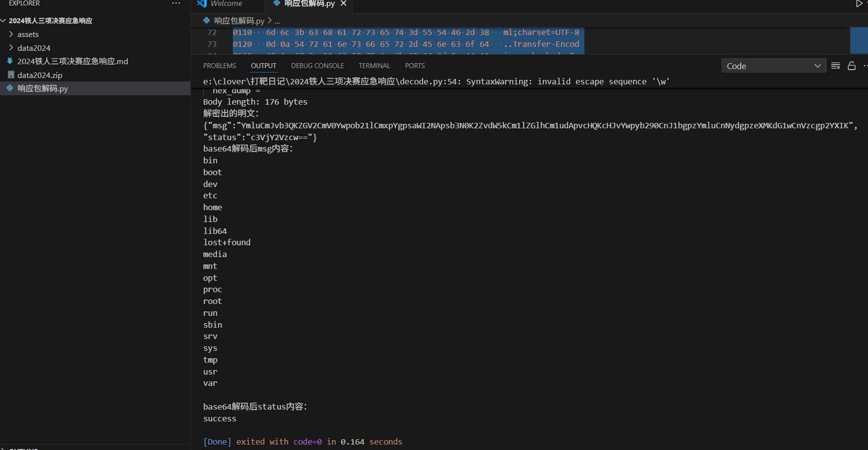Click the 'media' directory output line

pyautogui.click(x=215, y=254)
